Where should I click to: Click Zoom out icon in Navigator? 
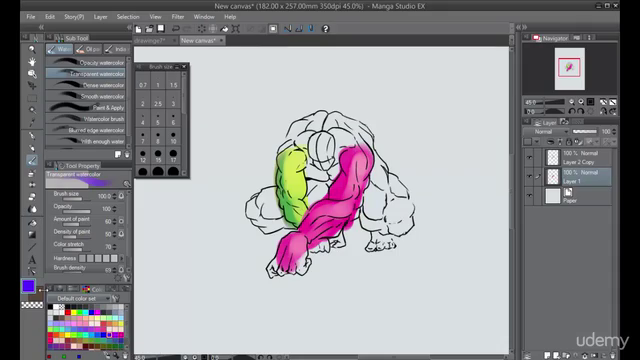coord(572,102)
